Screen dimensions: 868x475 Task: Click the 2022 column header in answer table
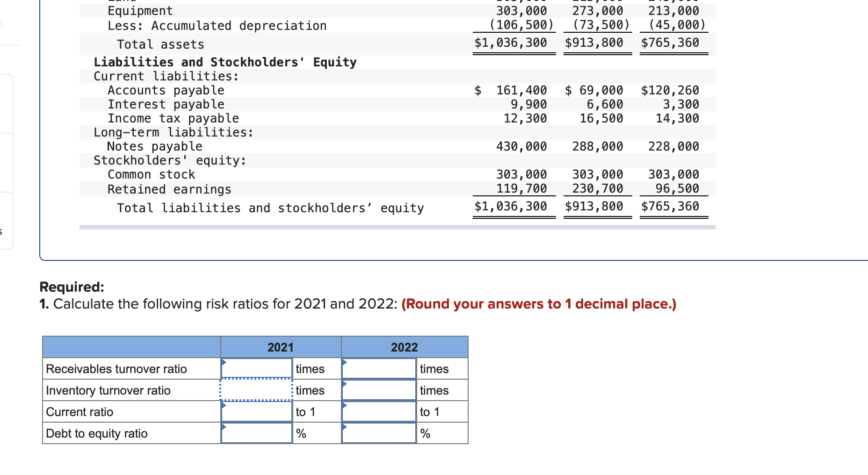405,347
